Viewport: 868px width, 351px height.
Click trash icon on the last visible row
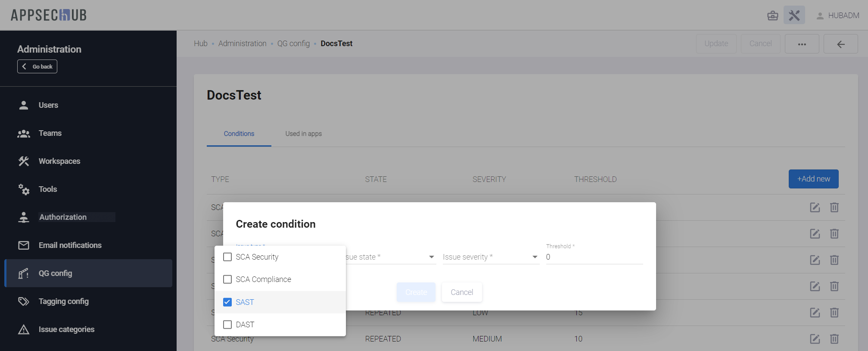pyautogui.click(x=834, y=339)
